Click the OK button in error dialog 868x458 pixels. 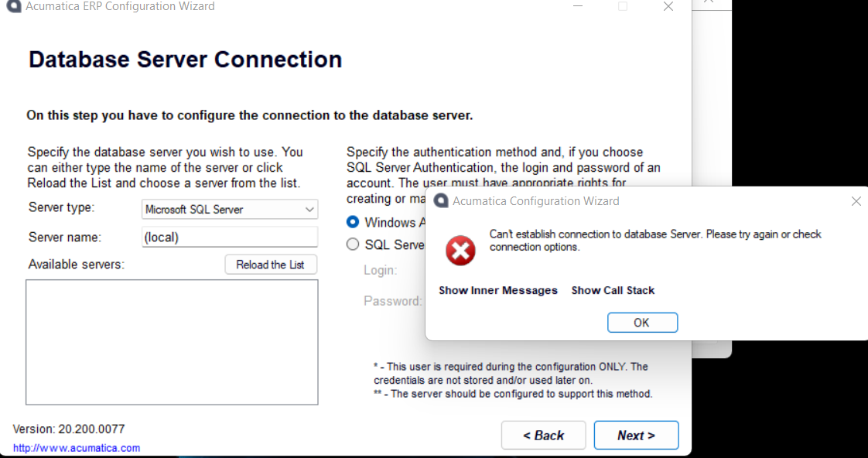tap(642, 323)
